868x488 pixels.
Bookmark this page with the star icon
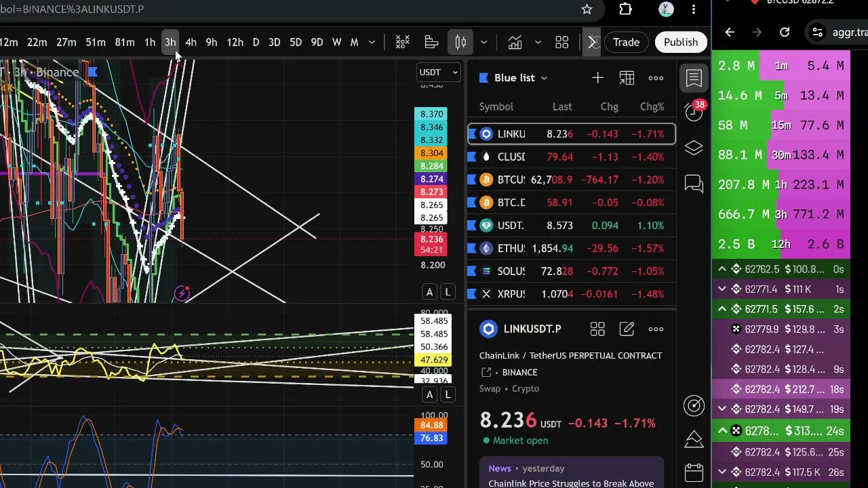(x=587, y=9)
